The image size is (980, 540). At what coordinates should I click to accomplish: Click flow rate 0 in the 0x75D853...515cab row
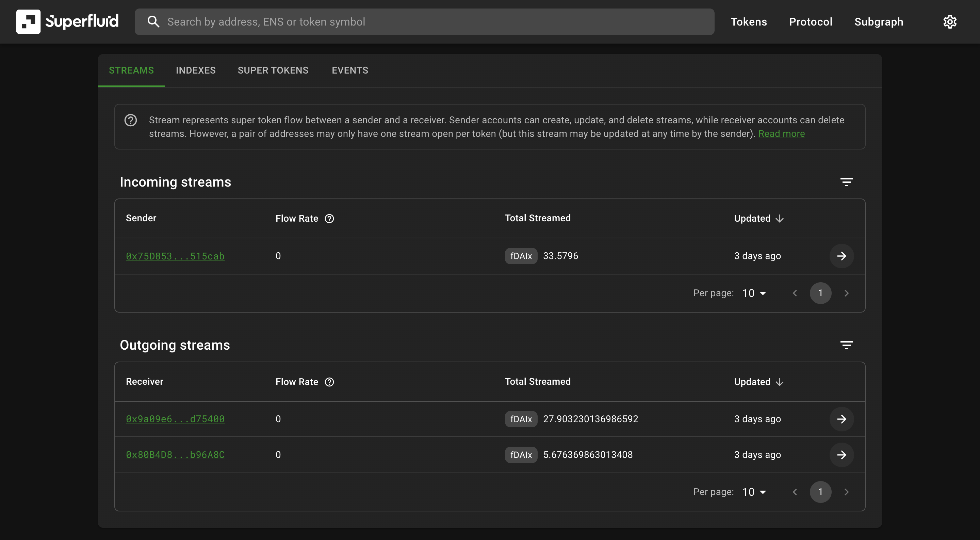[278, 256]
